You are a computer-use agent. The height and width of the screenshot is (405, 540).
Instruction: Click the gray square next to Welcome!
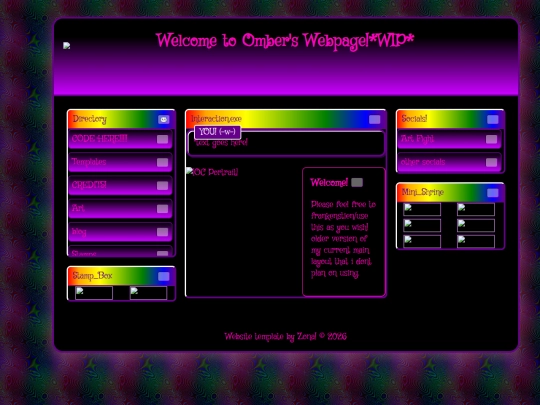357,183
